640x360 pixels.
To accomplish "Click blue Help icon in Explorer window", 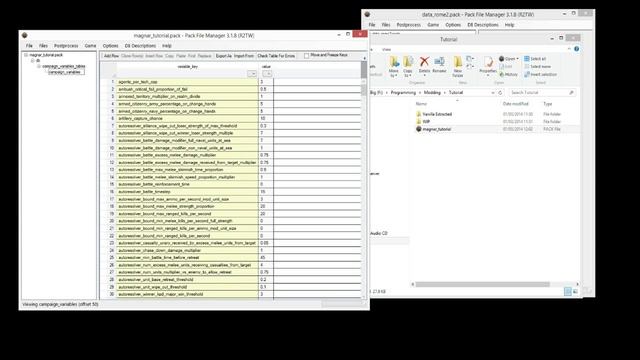I will [576, 49].
